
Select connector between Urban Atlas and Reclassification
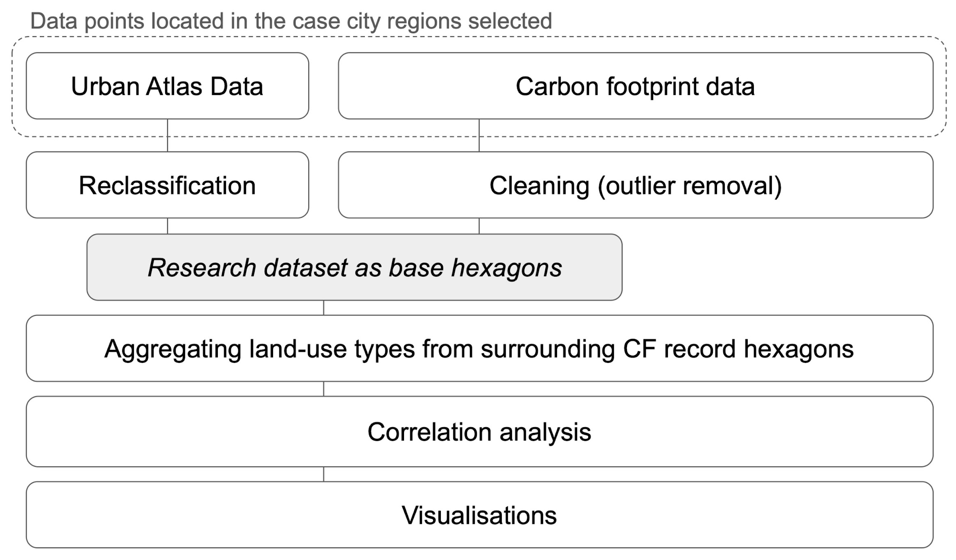coord(168,135)
